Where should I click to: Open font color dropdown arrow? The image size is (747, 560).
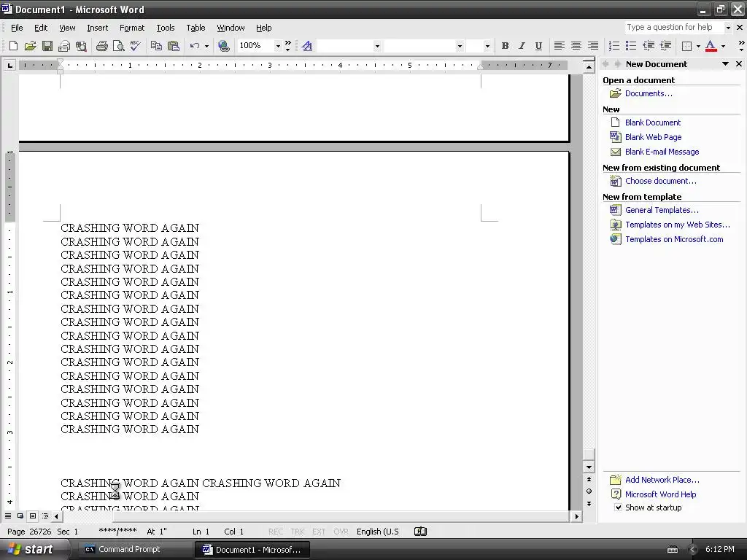[x=723, y=46]
